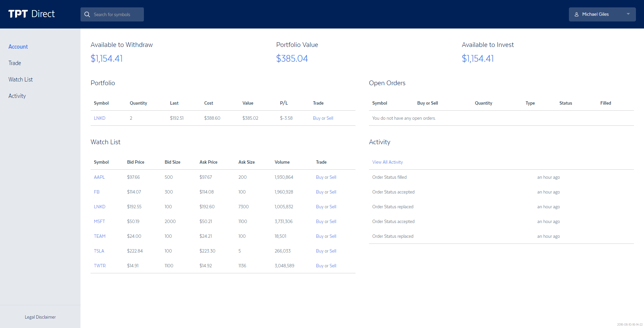Select Order Status filled activity entry
This screenshot has width=644, height=328.
click(389, 177)
